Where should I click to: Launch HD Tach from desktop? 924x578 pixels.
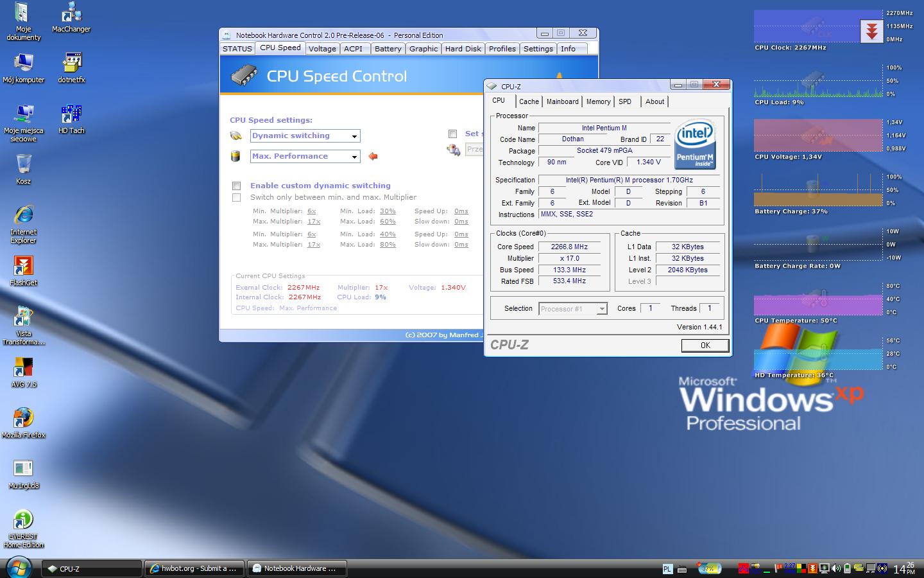coord(71,119)
